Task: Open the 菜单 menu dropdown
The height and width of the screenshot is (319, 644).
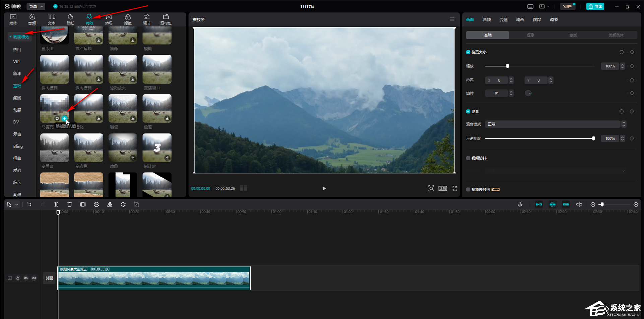Action: (36, 6)
